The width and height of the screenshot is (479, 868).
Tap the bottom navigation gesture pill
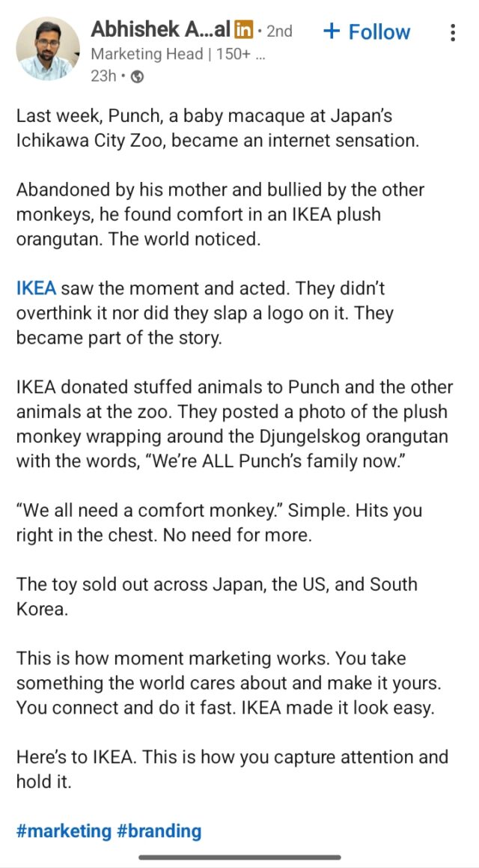[239, 856]
